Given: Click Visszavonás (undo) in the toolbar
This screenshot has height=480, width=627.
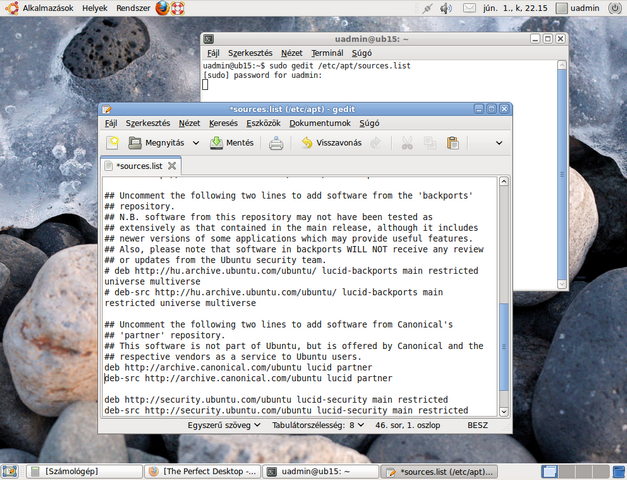Looking at the screenshot, I should coord(329,143).
